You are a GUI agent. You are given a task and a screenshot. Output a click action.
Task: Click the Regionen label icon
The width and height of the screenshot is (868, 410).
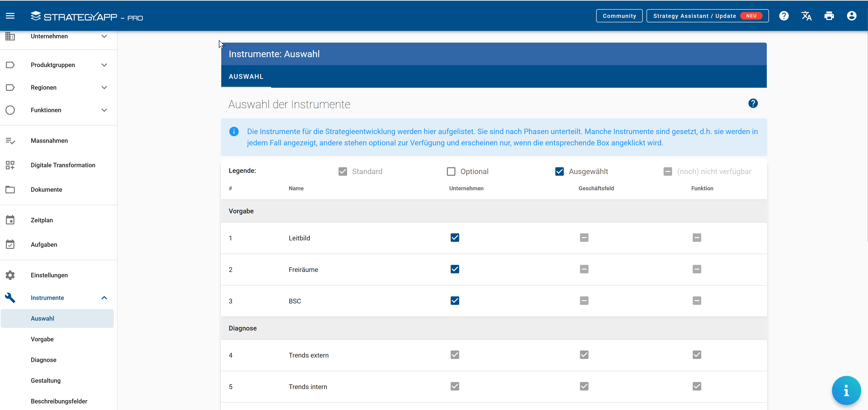pyautogui.click(x=10, y=87)
